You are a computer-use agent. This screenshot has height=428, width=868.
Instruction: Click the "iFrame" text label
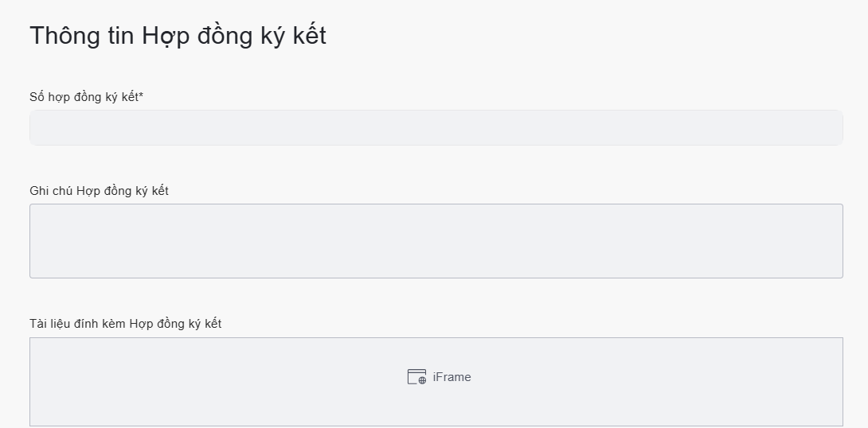(x=452, y=377)
